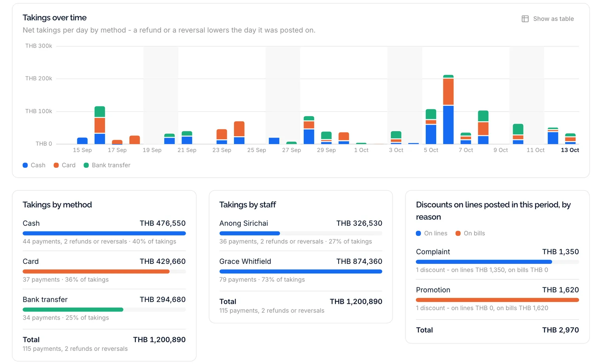Click the Card amount THB 429,660
The image size is (602, 364).
(x=163, y=262)
